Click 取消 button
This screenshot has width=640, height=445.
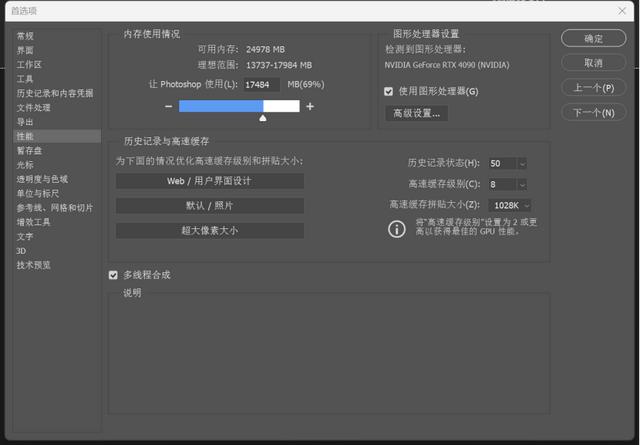(593, 63)
